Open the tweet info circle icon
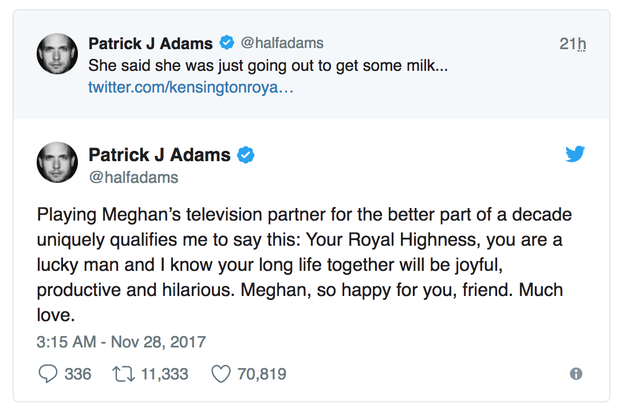 click(x=576, y=374)
